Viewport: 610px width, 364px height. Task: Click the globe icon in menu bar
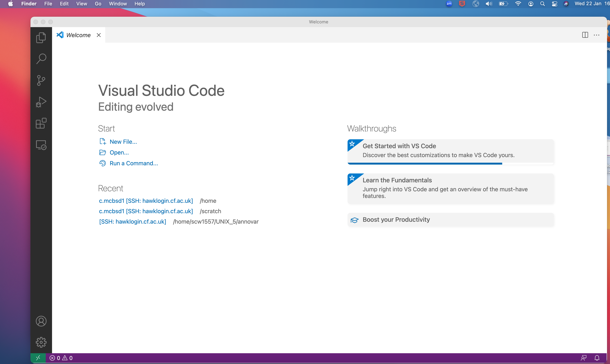[475, 4]
